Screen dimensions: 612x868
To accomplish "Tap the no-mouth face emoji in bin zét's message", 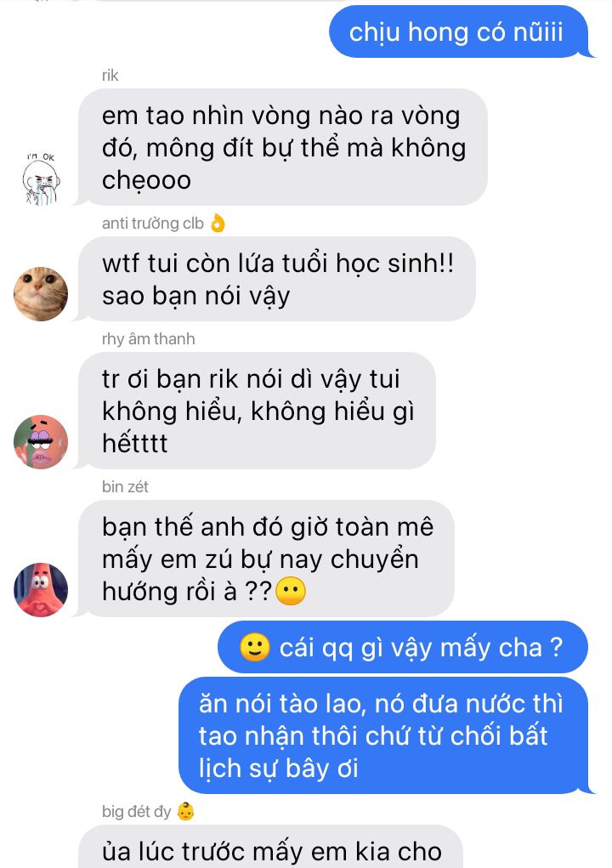I will tap(291, 591).
